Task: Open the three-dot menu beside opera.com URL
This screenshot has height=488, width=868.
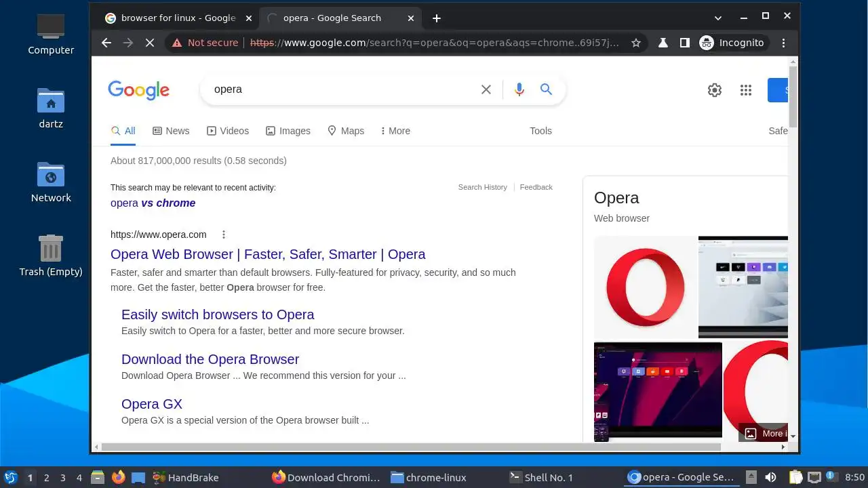Action: coord(223,235)
